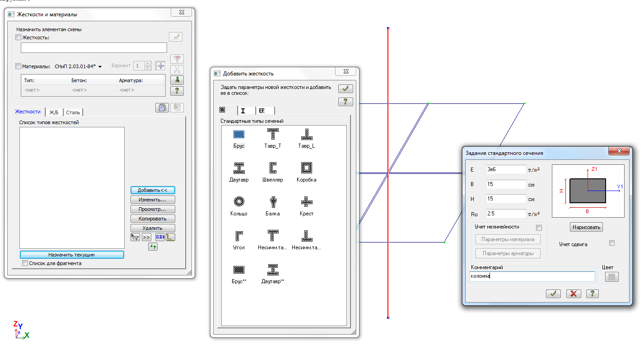
Task: Click the H height input field
Action: [x=506, y=199]
